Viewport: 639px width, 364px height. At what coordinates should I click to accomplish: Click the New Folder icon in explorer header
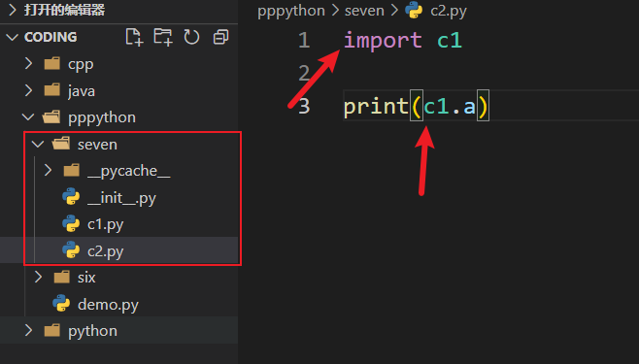[162, 37]
